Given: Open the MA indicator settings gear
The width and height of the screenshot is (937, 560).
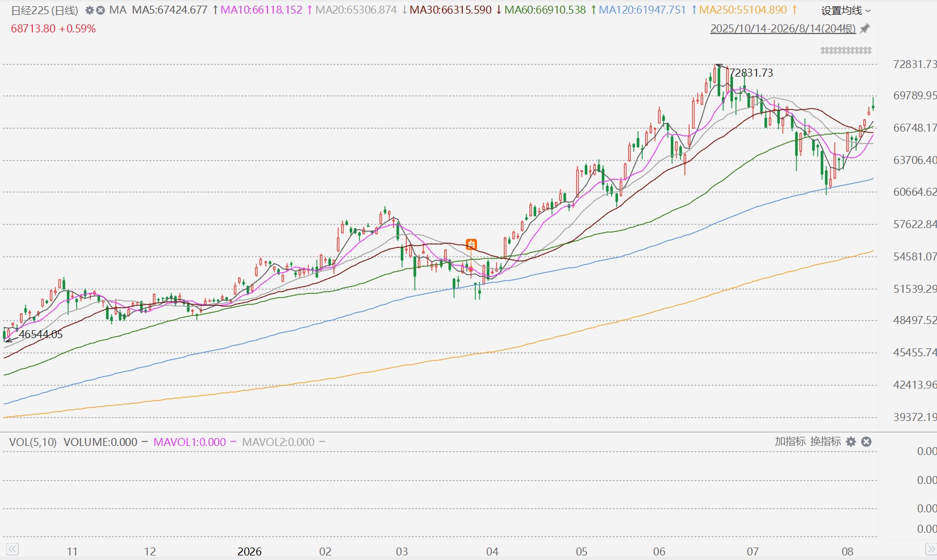Looking at the screenshot, I should (90, 10).
